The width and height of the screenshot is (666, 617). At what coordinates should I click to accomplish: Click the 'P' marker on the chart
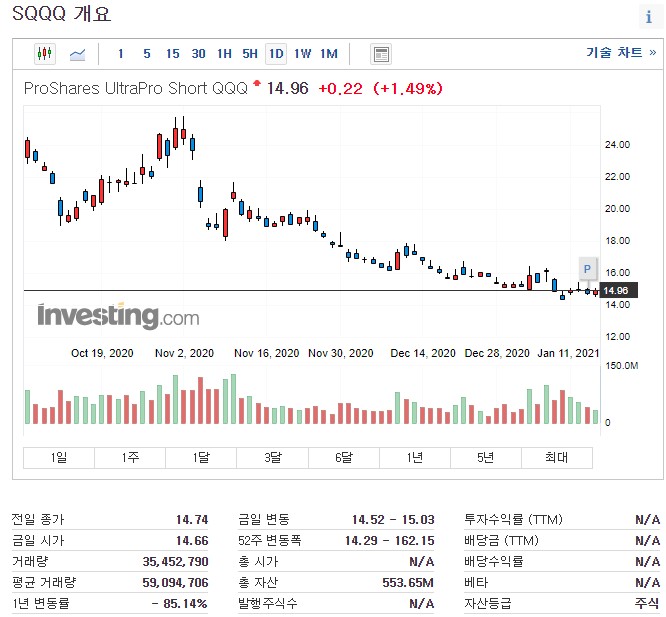coord(587,269)
